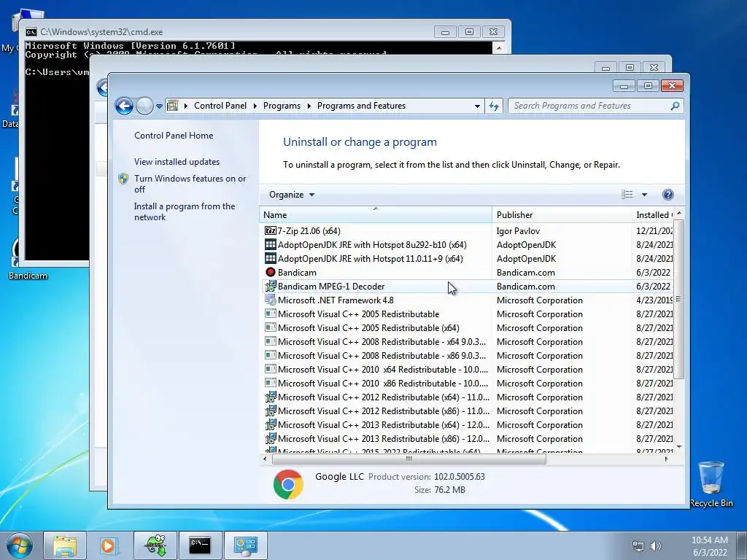Image resolution: width=747 pixels, height=560 pixels.
Task: Select Visual C++ 2013 Redistributable (x64) row
Action: coord(467,424)
